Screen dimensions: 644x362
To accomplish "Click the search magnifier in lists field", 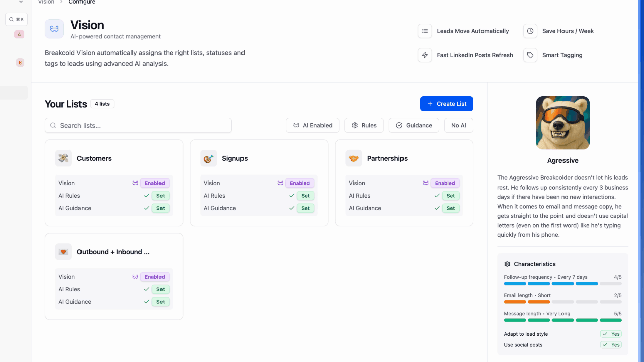I will [53, 125].
